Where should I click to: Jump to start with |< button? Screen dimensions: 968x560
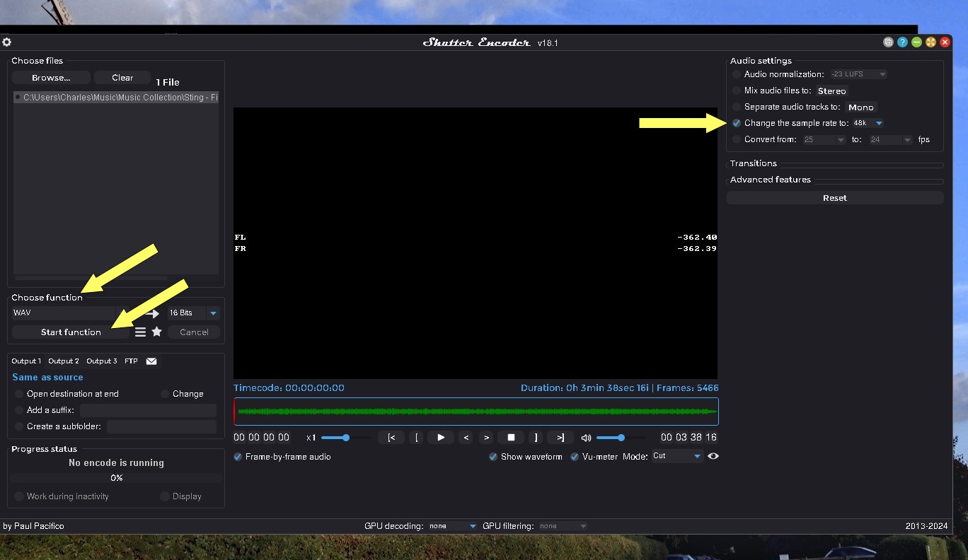[391, 438]
